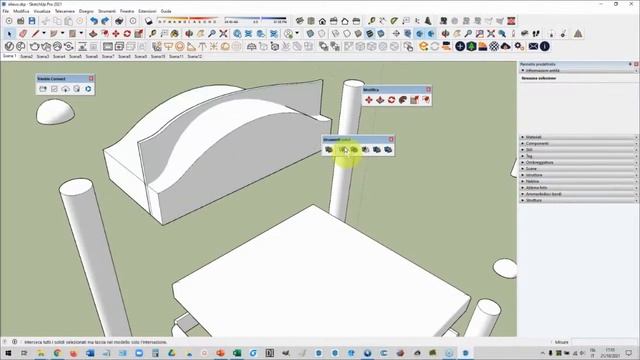Open Windows Start menu

8,353
